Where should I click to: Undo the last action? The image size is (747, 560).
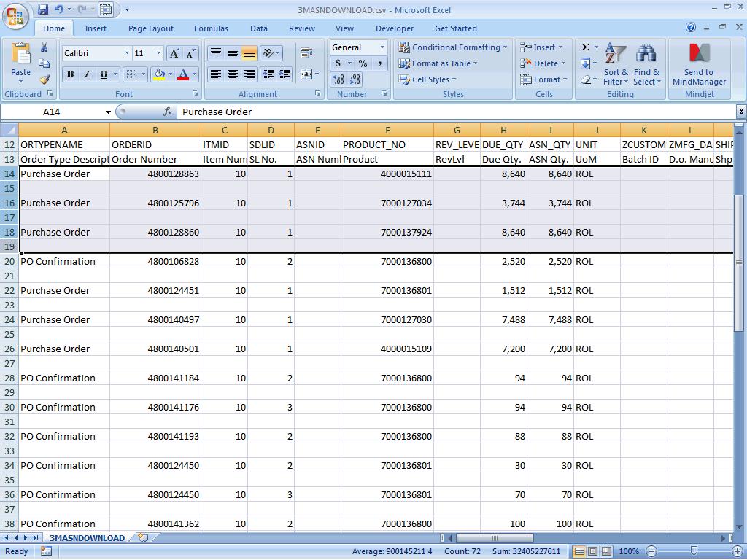(x=58, y=9)
